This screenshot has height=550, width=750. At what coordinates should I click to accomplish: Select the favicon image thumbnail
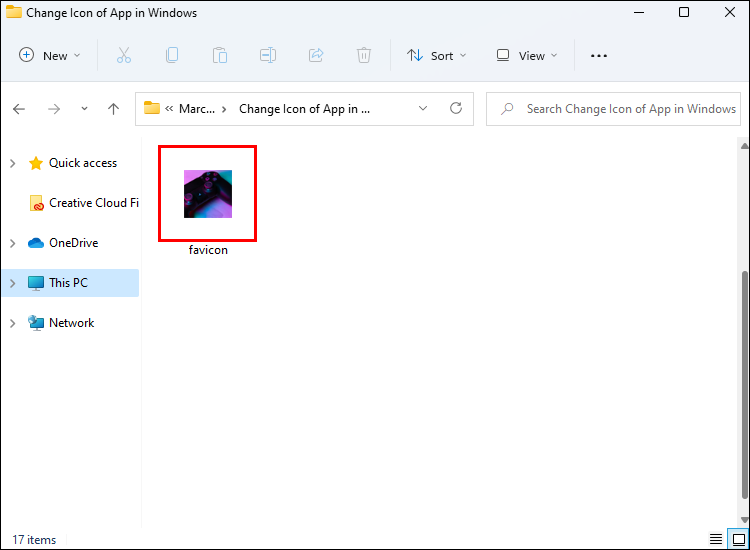tap(208, 194)
